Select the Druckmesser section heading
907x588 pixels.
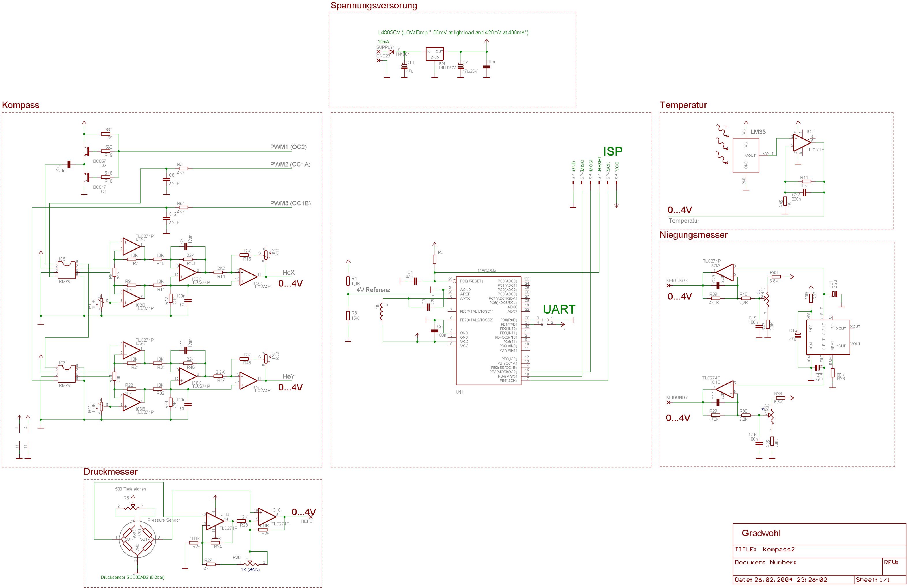pos(111,471)
